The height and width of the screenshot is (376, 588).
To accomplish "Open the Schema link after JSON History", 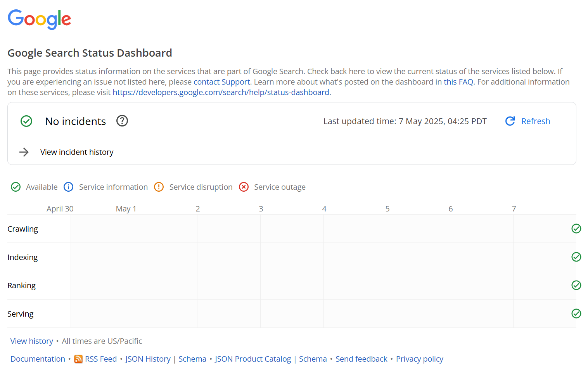I will point(192,359).
